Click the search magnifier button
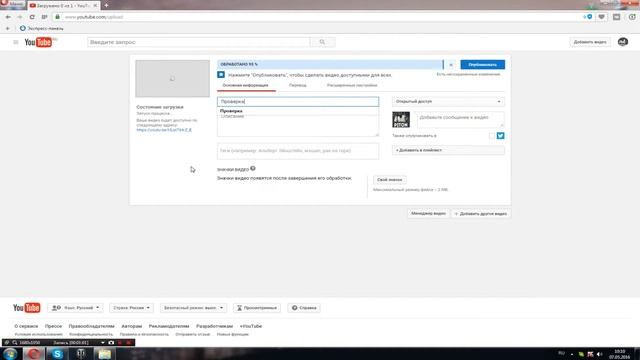 point(322,42)
